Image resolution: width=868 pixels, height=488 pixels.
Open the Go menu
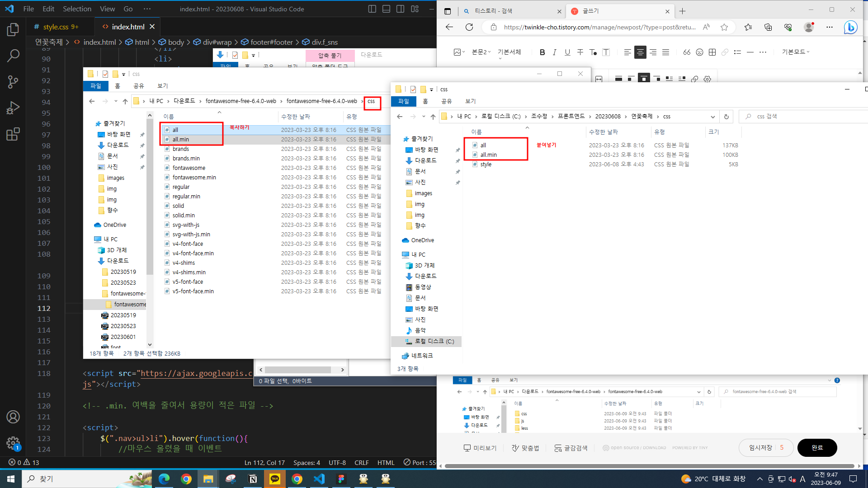click(128, 9)
